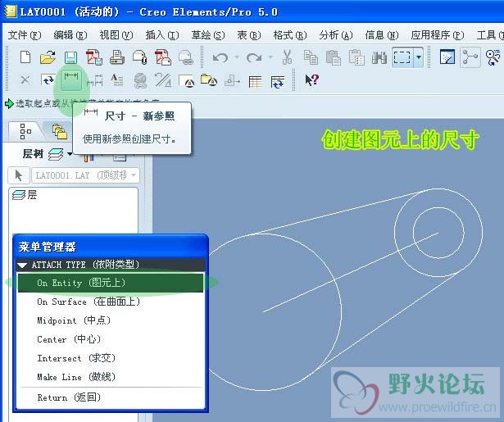504x422 pixels.
Task: Click Return (返回) in the menu manager
Action: (x=111, y=397)
